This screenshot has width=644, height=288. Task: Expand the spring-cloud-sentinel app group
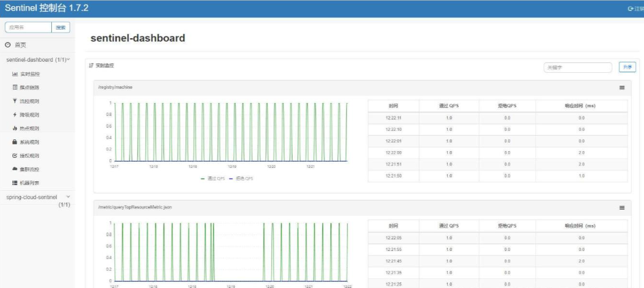pyautogui.click(x=38, y=200)
